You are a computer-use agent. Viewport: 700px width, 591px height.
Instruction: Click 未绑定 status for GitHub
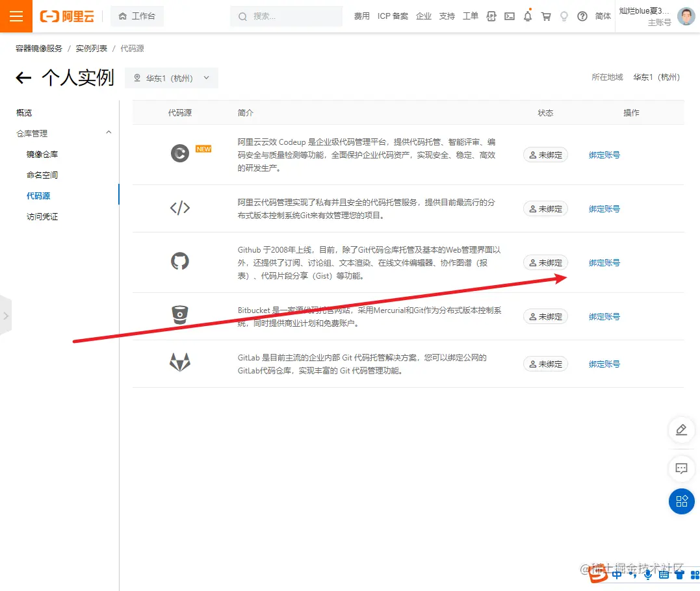point(545,263)
